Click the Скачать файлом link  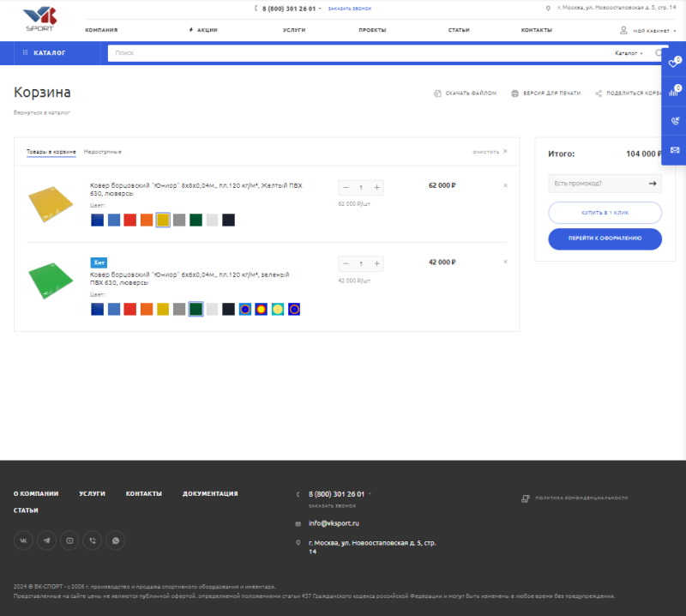click(466, 93)
